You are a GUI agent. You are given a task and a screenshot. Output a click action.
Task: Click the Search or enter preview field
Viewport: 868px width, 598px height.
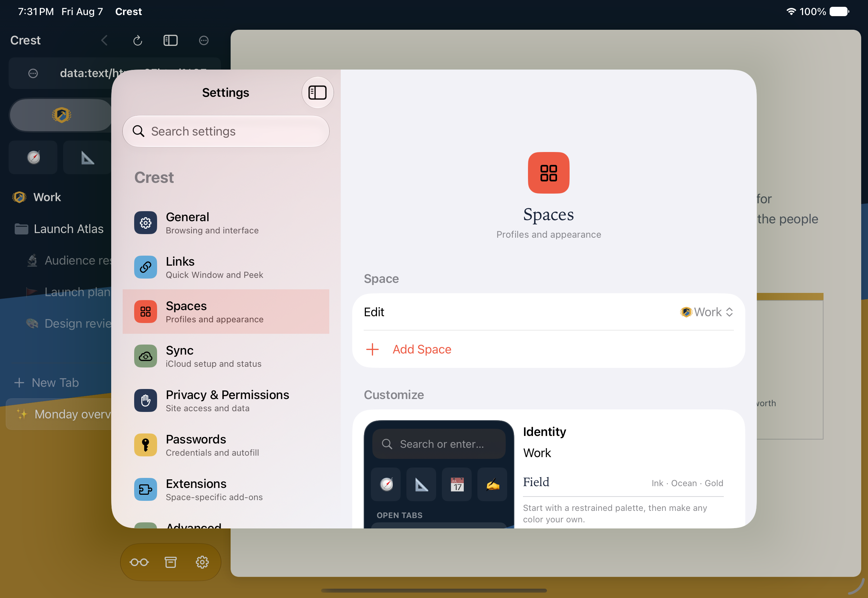(x=439, y=445)
